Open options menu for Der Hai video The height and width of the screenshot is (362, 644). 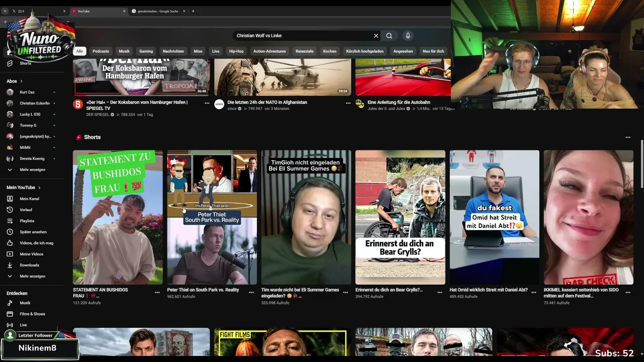pyautogui.click(x=207, y=103)
